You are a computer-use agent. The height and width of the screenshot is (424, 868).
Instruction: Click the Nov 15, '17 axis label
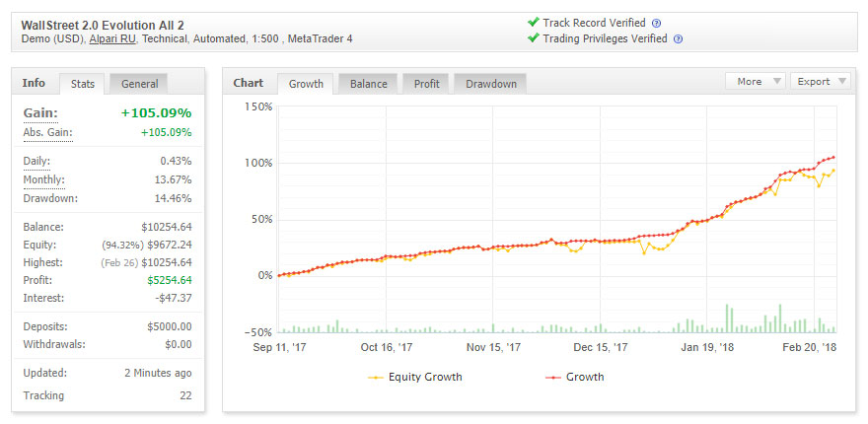493,348
